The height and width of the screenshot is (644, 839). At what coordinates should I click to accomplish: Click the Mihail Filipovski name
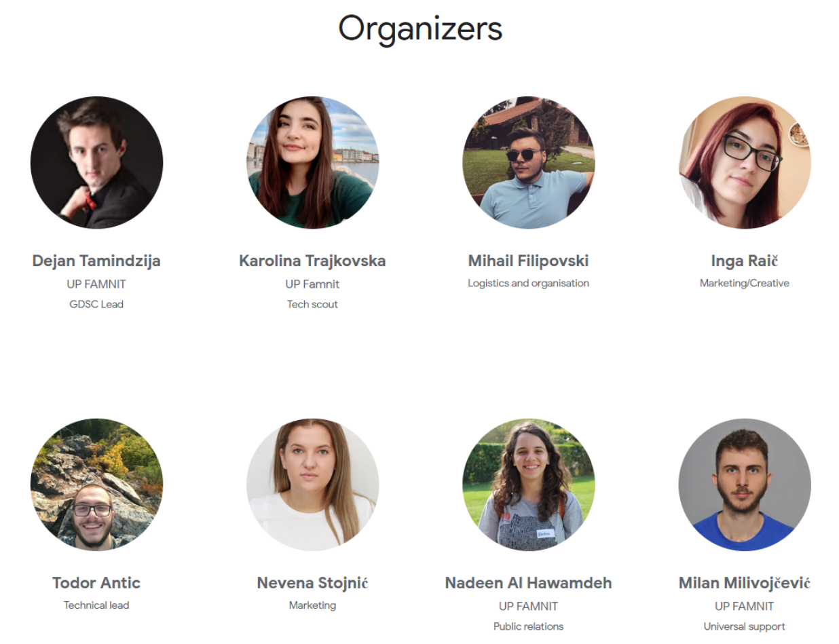pyautogui.click(x=528, y=261)
